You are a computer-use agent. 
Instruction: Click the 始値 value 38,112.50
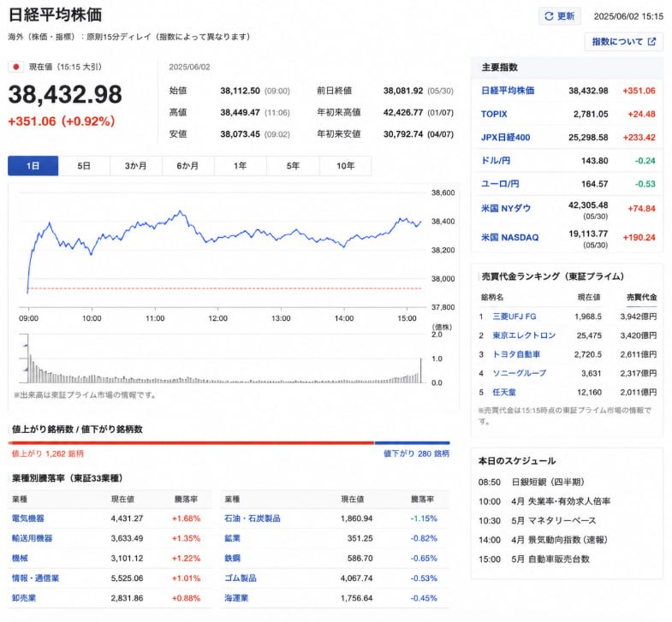pos(240,91)
